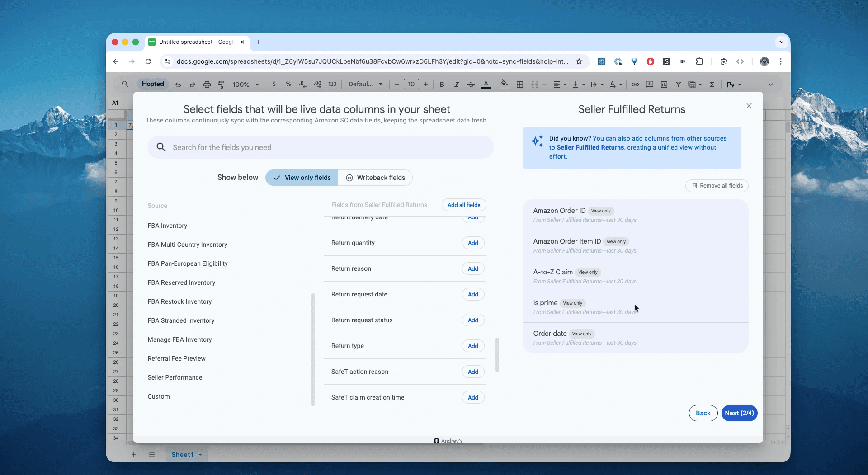Select View only fields toggle
868x475 pixels.
click(302, 178)
